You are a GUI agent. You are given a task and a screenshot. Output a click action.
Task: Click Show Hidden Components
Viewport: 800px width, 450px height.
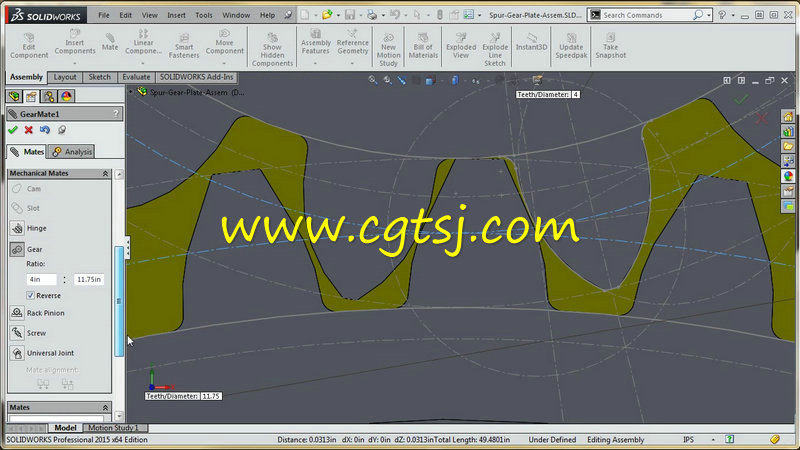point(272,49)
